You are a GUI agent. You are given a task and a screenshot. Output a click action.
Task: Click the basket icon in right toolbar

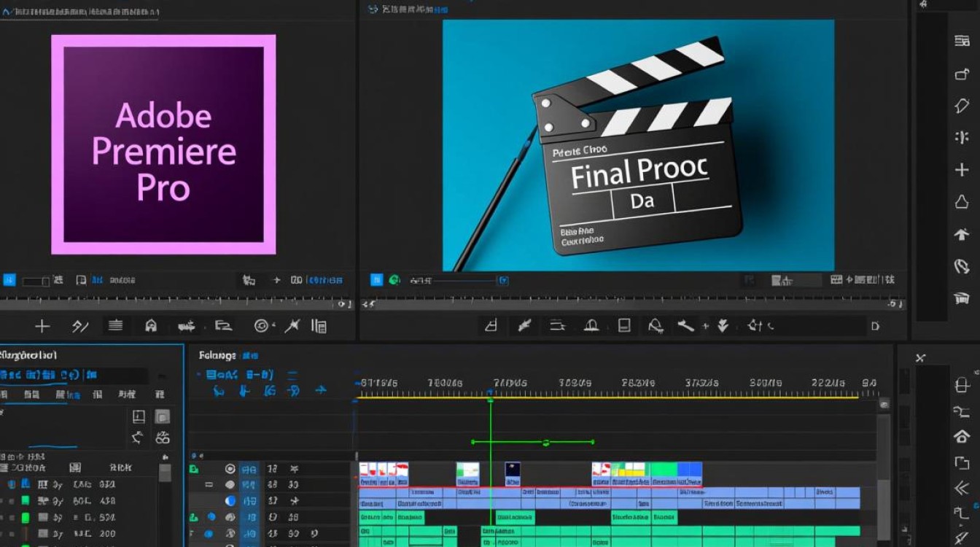coord(962,298)
